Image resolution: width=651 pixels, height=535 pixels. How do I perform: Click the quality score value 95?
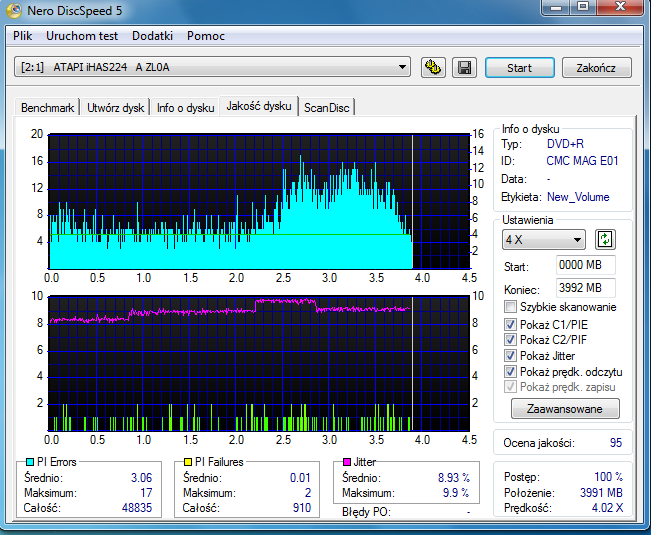point(616,443)
